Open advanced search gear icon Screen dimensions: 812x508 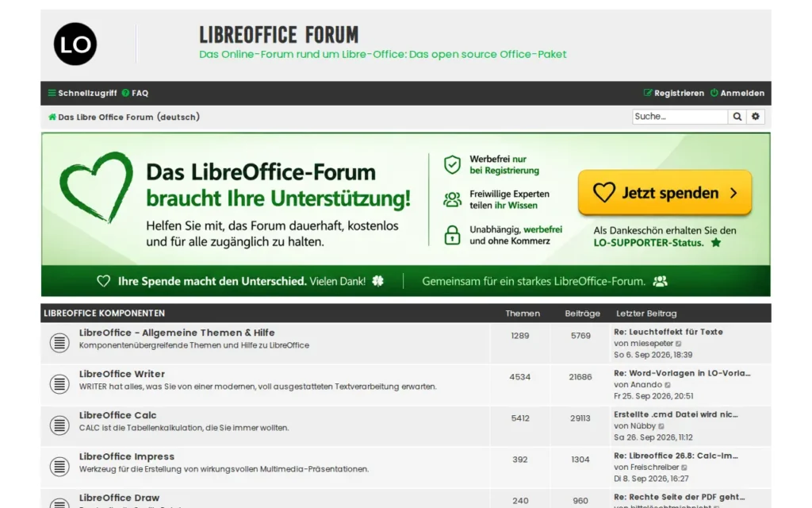point(756,117)
